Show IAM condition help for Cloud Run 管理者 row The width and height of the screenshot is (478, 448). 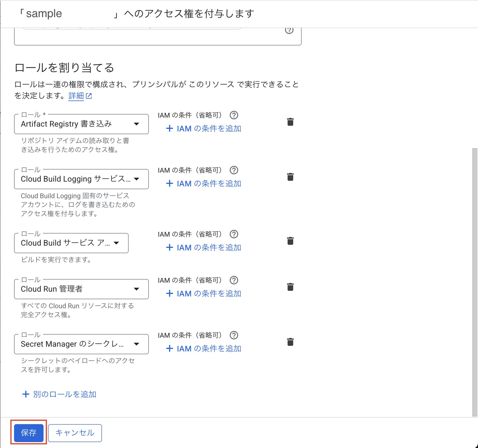pyautogui.click(x=234, y=280)
